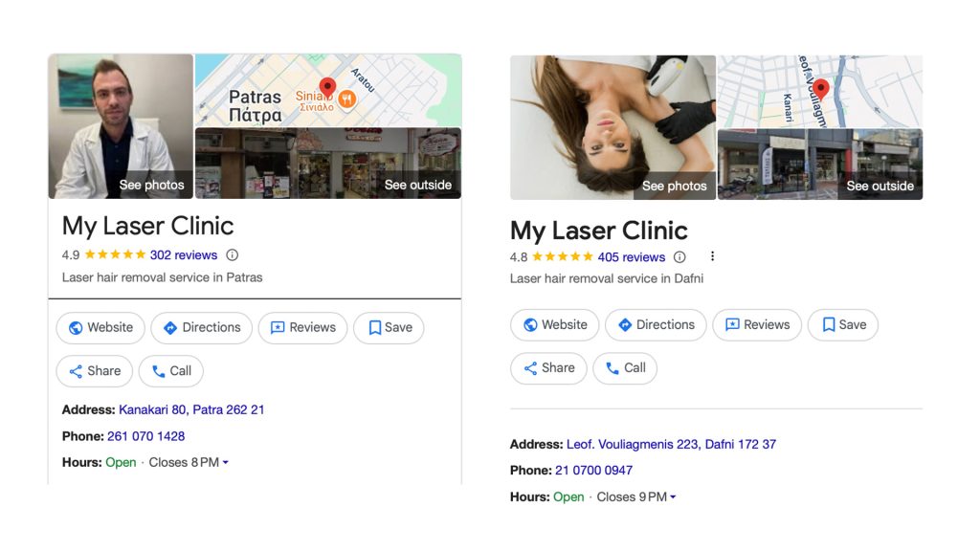Open address Kanakari 80, Patra link

[191, 409]
